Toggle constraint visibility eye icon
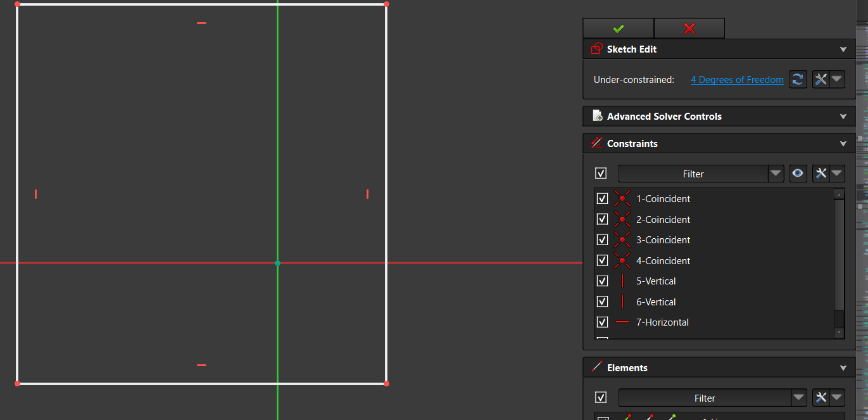868x420 pixels. [798, 174]
